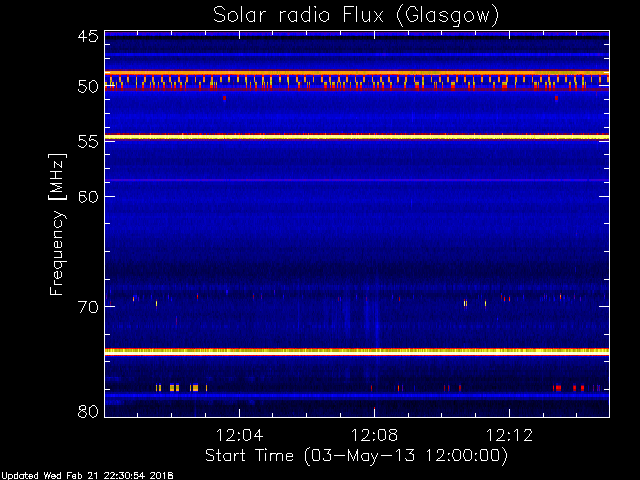This screenshot has height=480, width=640.
Task: Click the 'Start Time (03-May-13 12:00:00)' axis label
Action: [356, 456]
